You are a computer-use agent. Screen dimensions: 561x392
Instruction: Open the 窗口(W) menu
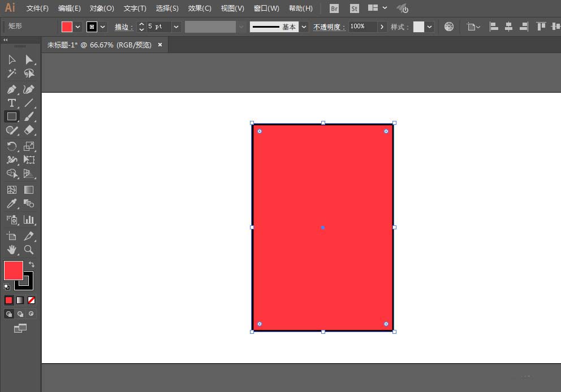tap(266, 8)
